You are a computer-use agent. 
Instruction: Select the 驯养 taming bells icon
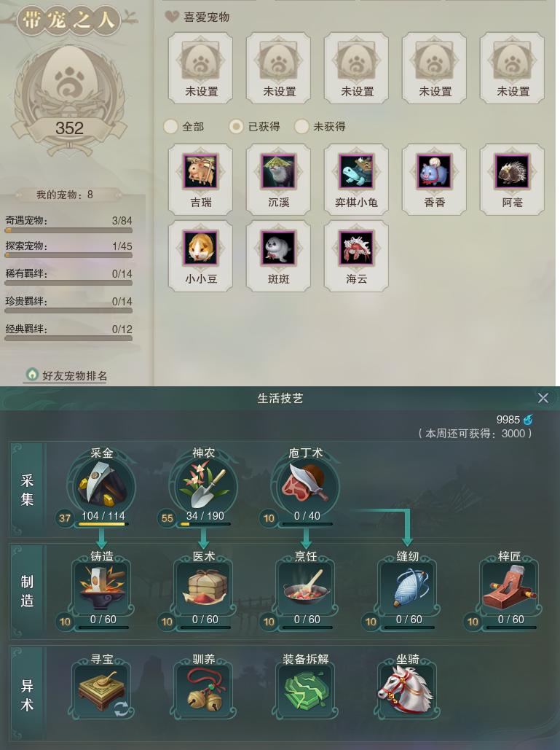click(x=204, y=690)
